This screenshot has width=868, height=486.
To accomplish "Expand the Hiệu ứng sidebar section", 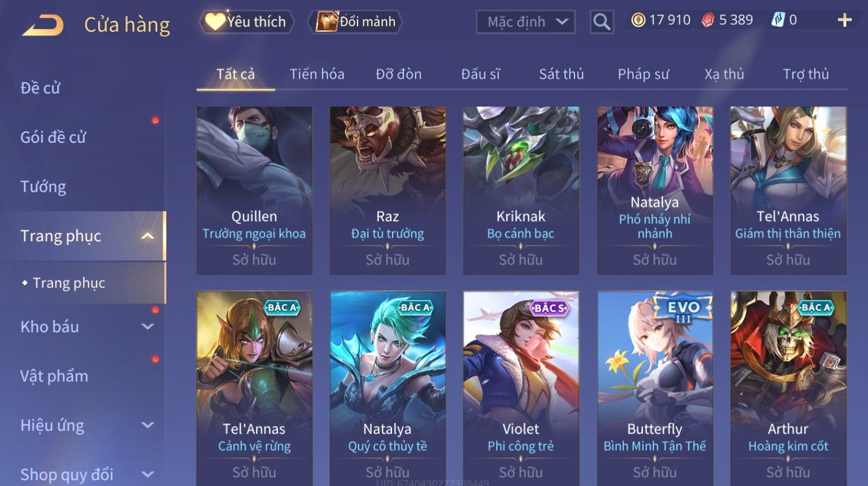I will coord(147,425).
